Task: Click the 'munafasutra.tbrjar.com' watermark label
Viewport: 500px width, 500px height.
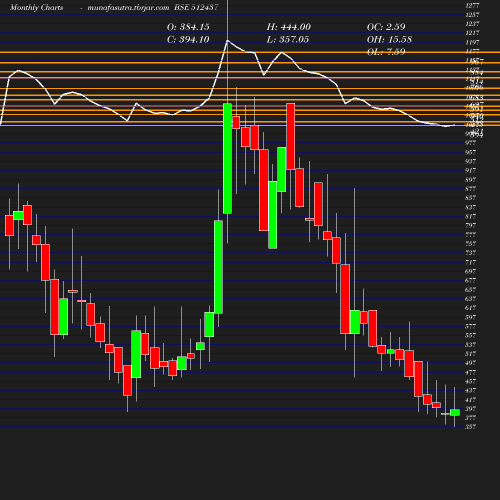Action: [x=128, y=8]
